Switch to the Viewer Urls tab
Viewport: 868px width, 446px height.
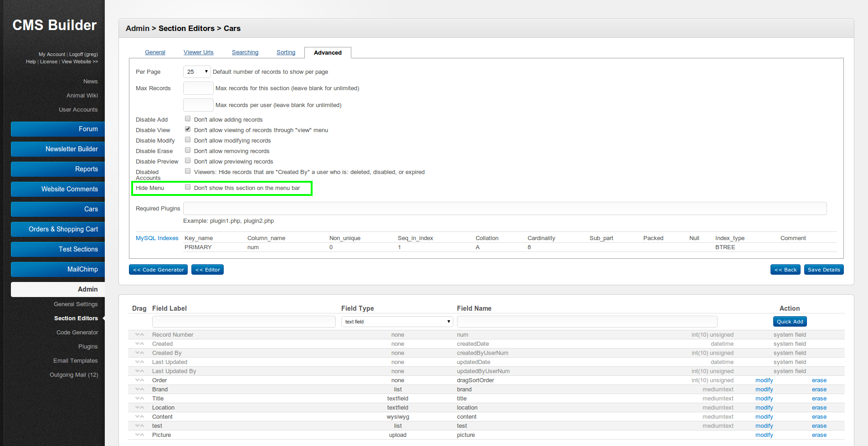[198, 52]
